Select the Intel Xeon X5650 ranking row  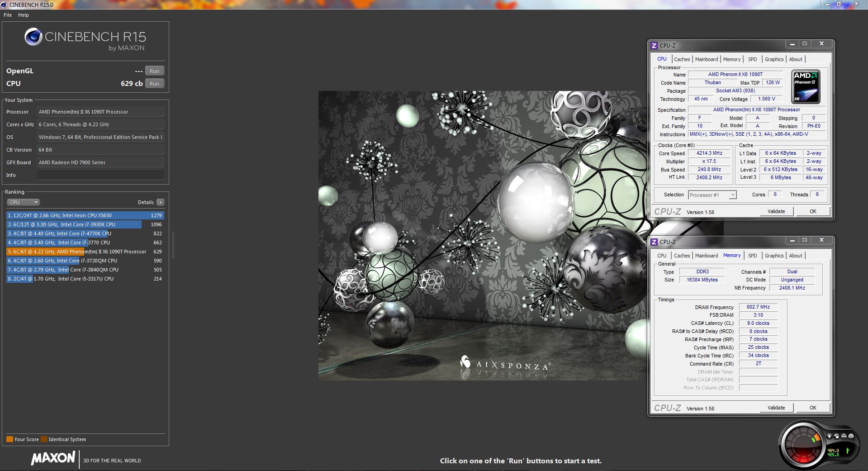pos(85,215)
